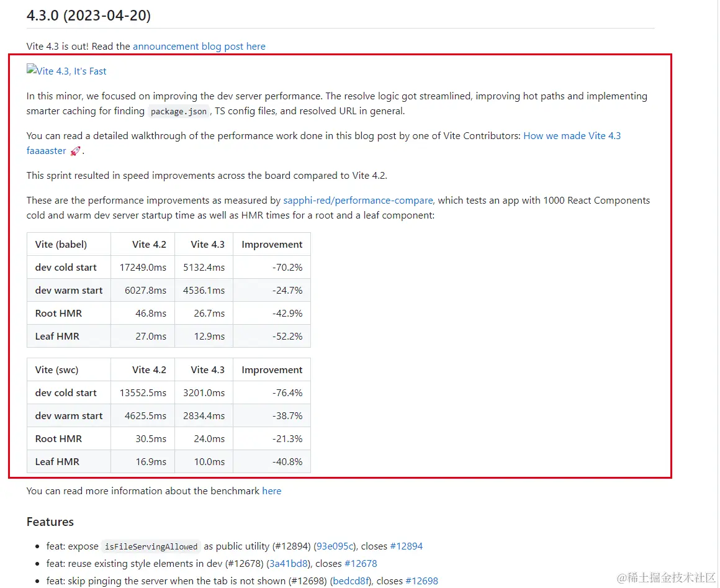Click the 24.0ms cell
The image size is (720, 588).
[204, 439]
